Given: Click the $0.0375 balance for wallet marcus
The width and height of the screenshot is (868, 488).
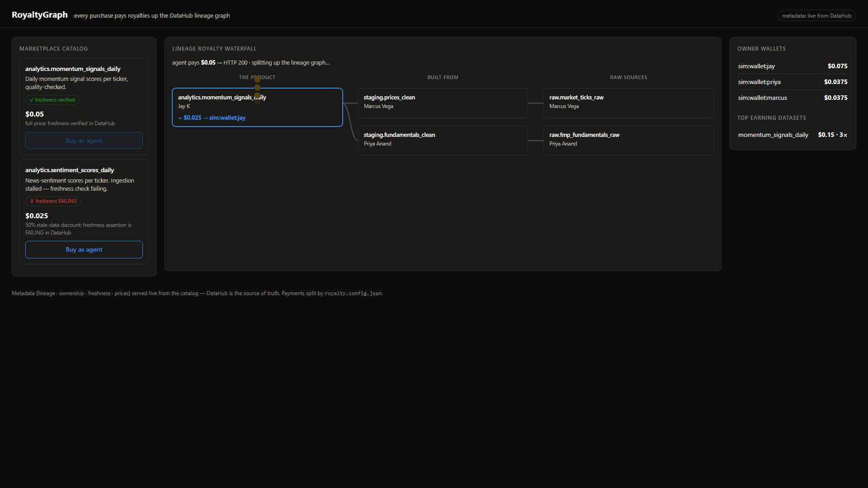Looking at the screenshot, I should pos(836,98).
